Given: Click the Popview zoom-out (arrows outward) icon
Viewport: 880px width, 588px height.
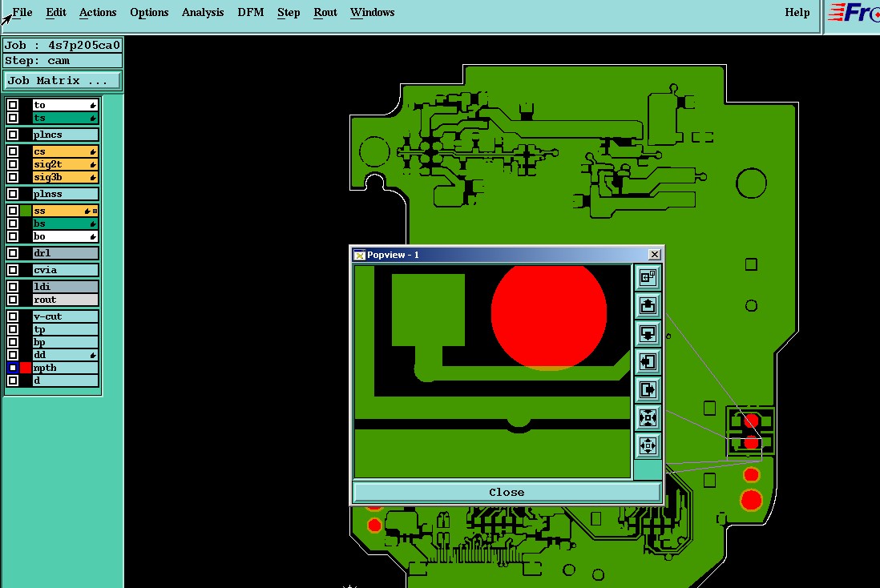Looking at the screenshot, I should 648,445.
